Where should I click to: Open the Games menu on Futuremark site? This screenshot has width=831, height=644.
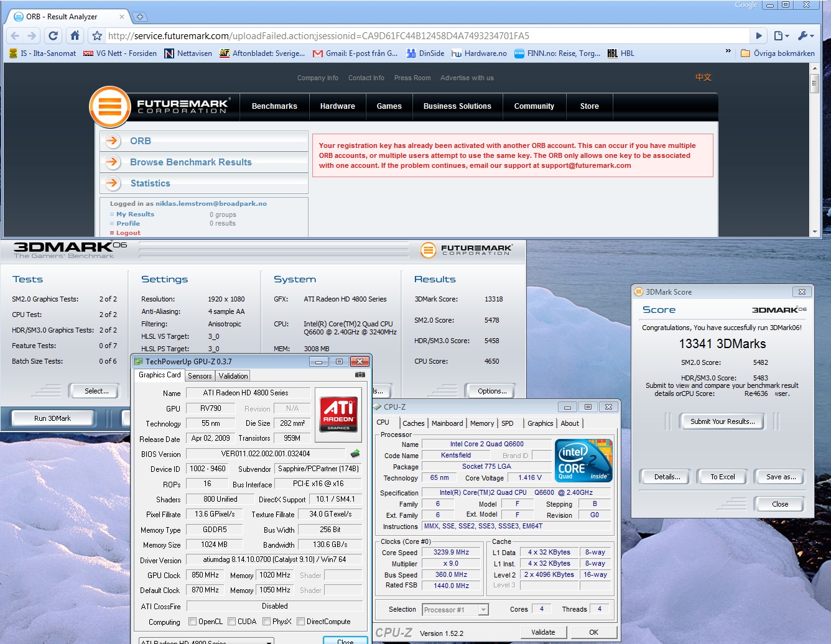click(x=389, y=106)
